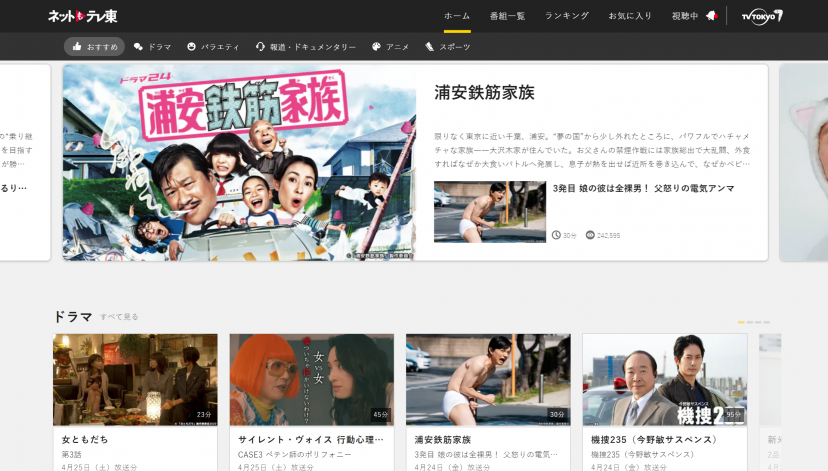This screenshot has height=471, width=828.
Task: Filter by the ドラマ category
Action: point(153,46)
